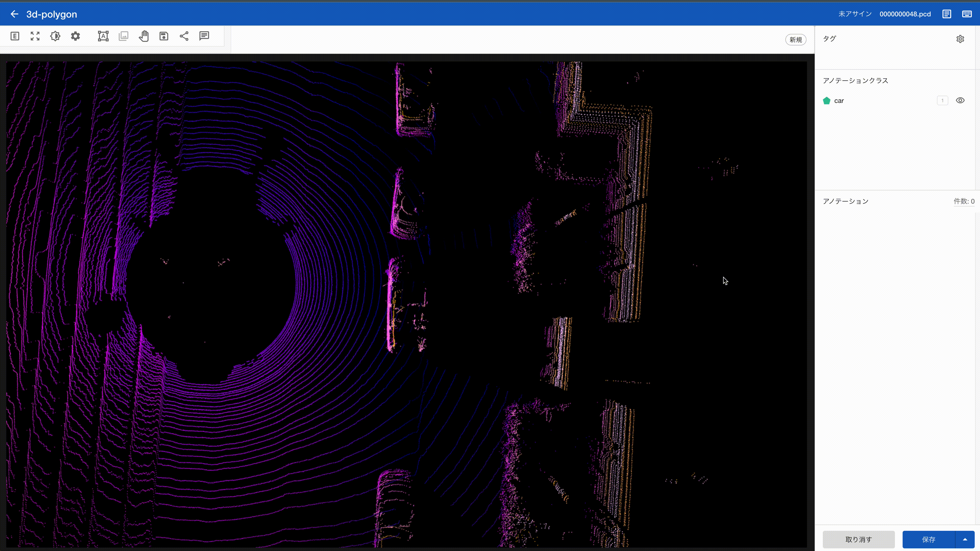Select the car annotation class

[839, 101]
